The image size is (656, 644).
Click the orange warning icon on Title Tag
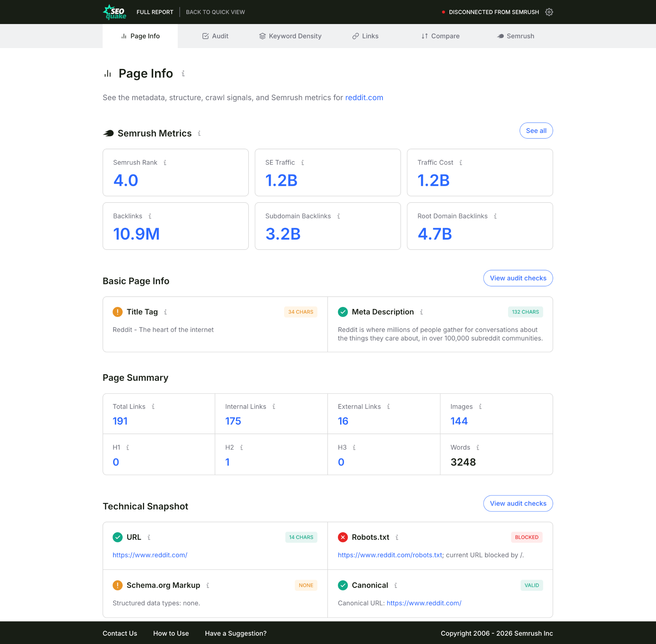[117, 312]
